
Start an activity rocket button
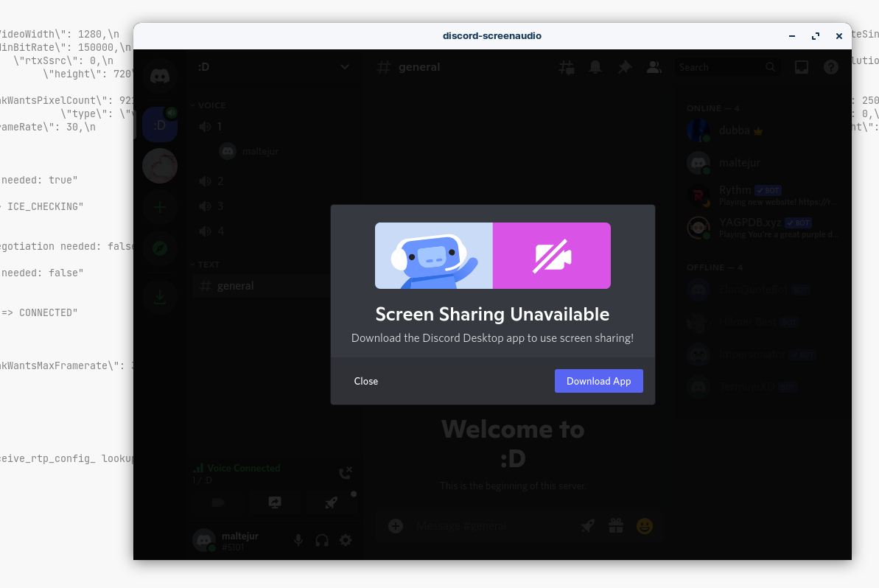(332, 503)
